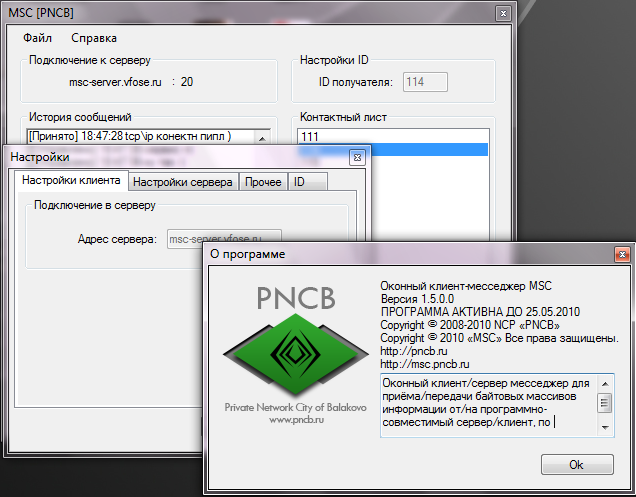Image resolution: width=636 pixels, height=497 pixels.
Task: Click the ID получателя field
Action: click(425, 82)
